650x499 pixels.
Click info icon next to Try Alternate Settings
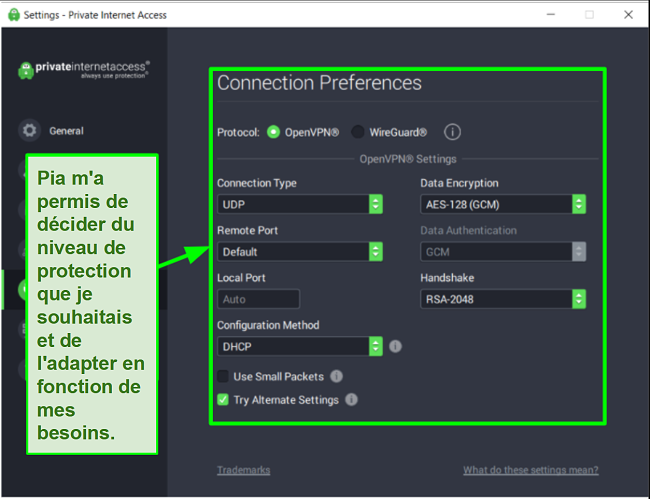tap(351, 400)
